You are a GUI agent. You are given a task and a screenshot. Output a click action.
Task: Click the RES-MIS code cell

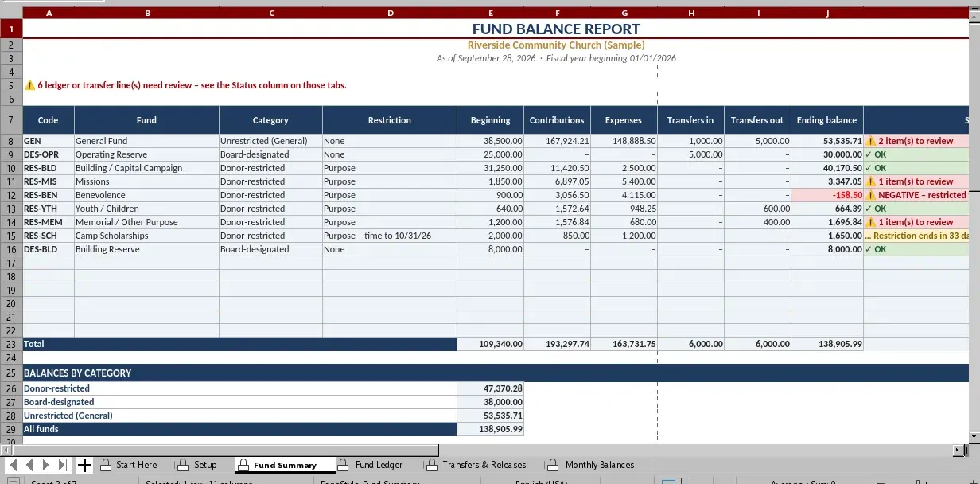tap(49, 181)
